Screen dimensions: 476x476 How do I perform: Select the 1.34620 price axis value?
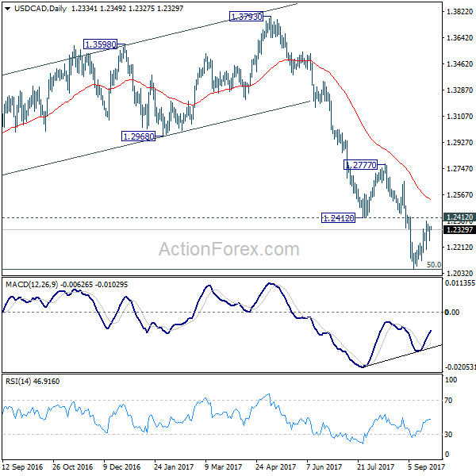click(x=459, y=63)
